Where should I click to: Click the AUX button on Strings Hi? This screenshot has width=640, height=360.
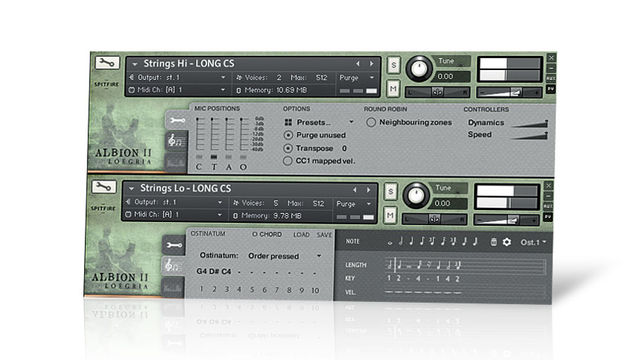551,78
